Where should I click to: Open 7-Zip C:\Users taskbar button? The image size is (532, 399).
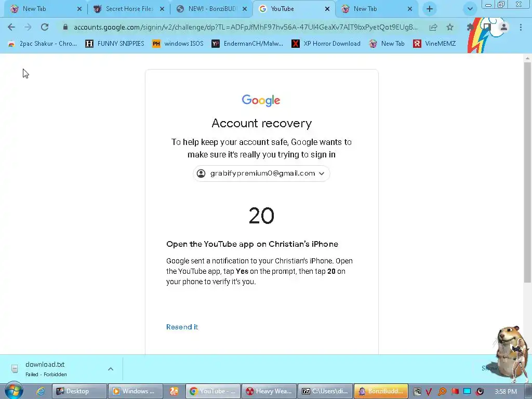click(325, 391)
